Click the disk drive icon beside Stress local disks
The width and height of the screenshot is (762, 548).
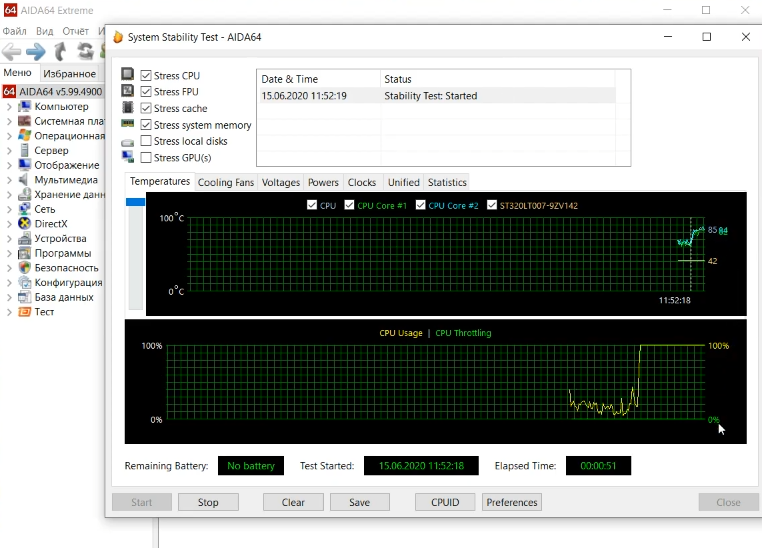(x=127, y=142)
